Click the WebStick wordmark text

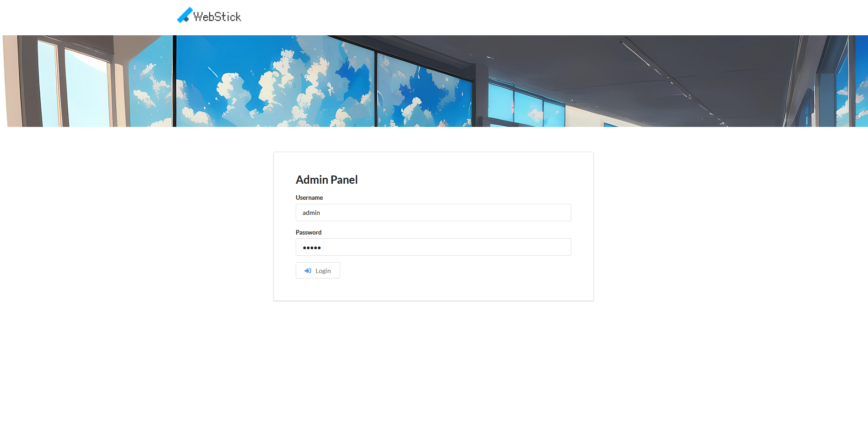[217, 16]
